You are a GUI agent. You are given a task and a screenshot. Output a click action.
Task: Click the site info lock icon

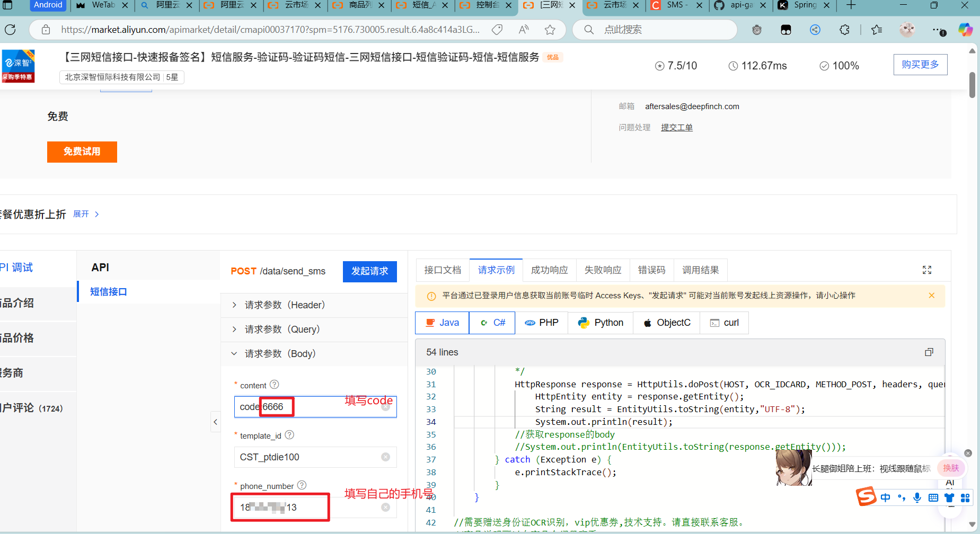pyautogui.click(x=46, y=30)
